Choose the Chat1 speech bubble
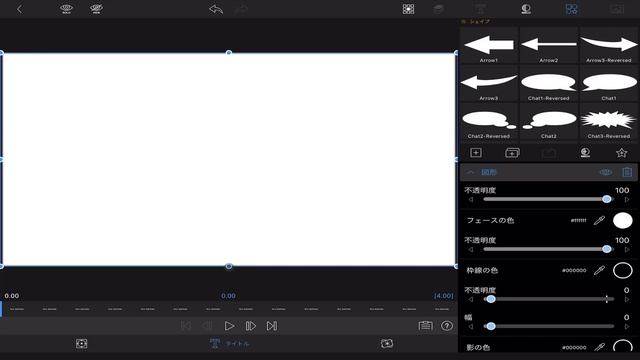The height and width of the screenshot is (360, 640). click(x=609, y=84)
